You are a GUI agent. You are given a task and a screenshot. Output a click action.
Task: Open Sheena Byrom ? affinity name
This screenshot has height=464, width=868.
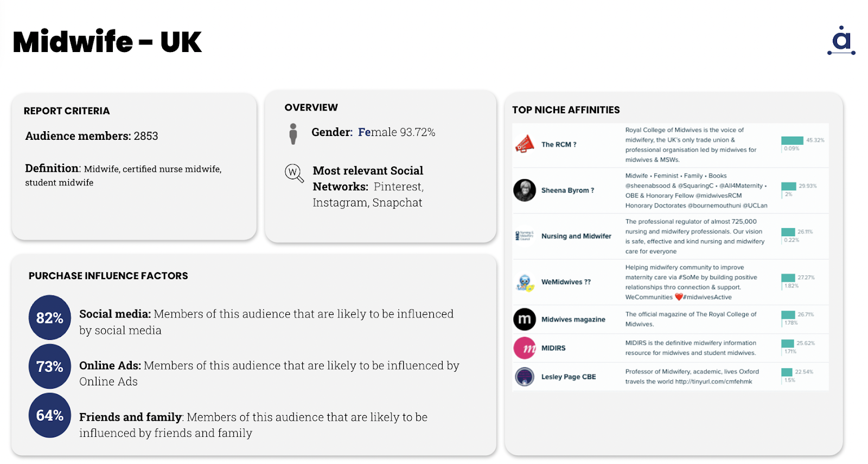567,190
